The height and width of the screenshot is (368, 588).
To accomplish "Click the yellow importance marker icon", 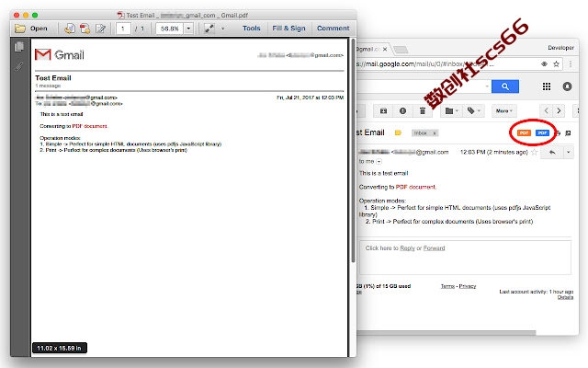I will pyautogui.click(x=398, y=132).
